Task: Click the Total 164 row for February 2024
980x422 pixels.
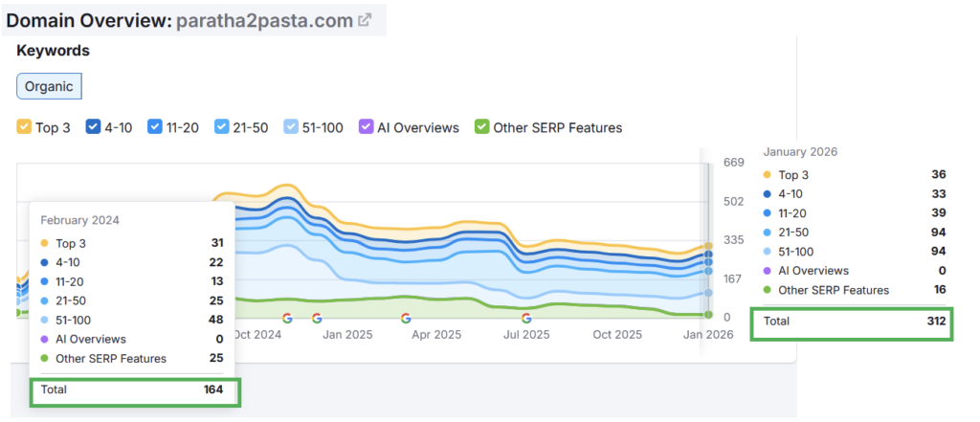Action: pos(135,390)
